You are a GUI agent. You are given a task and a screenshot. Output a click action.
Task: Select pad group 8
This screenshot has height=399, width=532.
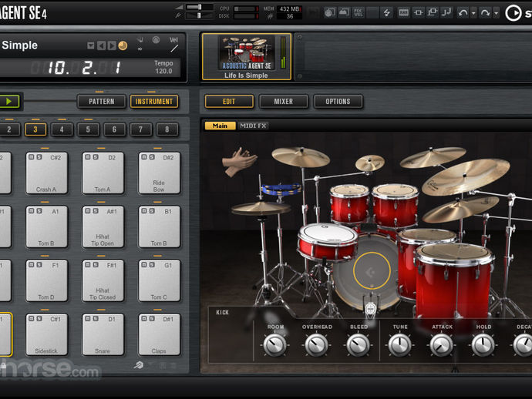click(x=167, y=129)
